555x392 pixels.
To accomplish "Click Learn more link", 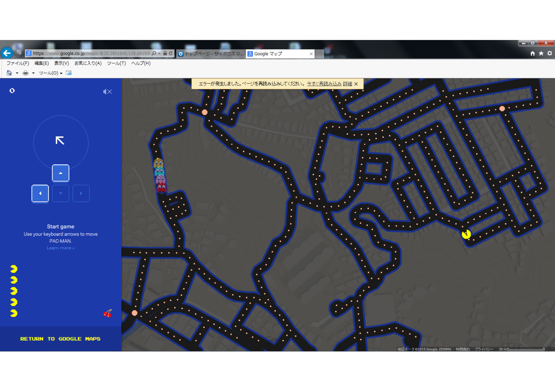I will [60, 248].
